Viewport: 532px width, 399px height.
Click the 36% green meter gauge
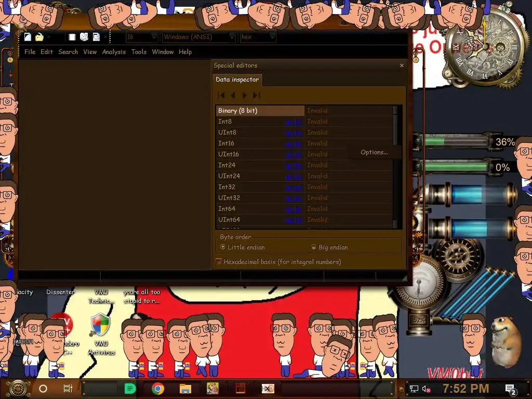456,141
